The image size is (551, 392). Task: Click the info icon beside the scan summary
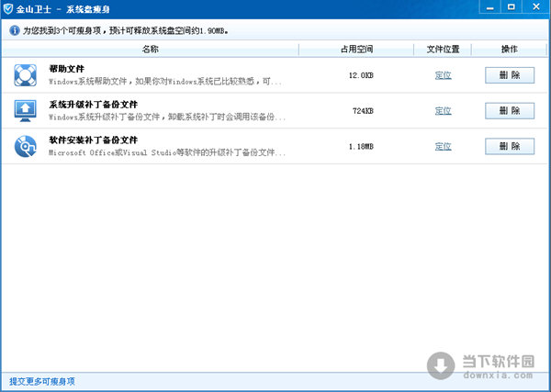tap(12, 30)
